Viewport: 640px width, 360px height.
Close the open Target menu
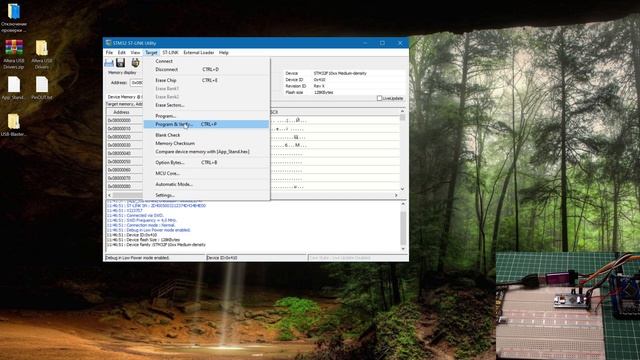click(151, 53)
